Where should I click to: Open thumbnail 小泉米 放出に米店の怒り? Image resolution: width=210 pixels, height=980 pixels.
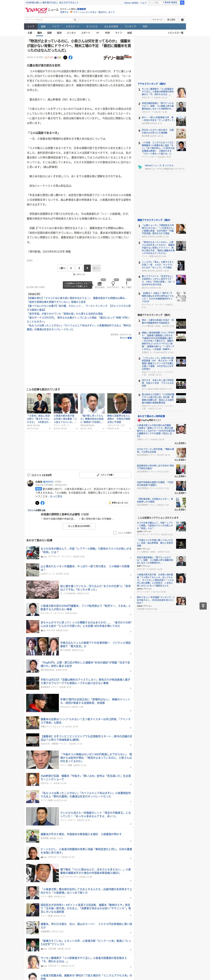(x=39, y=403)
